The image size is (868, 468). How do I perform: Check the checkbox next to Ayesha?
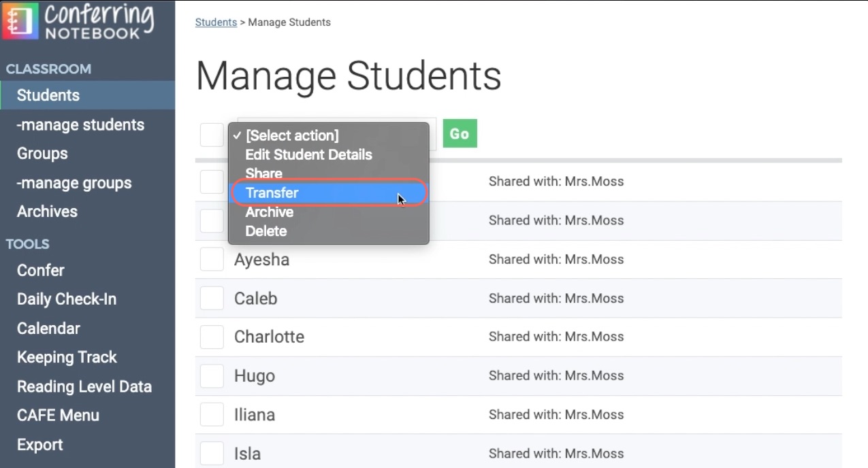coord(211,259)
